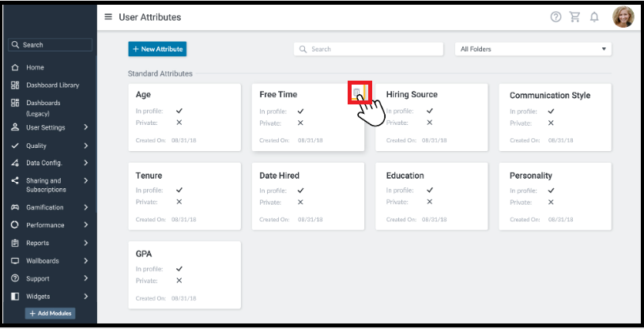Click the Standard Attributes section heading
This screenshot has width=644, height=329.
click(160, 74)
